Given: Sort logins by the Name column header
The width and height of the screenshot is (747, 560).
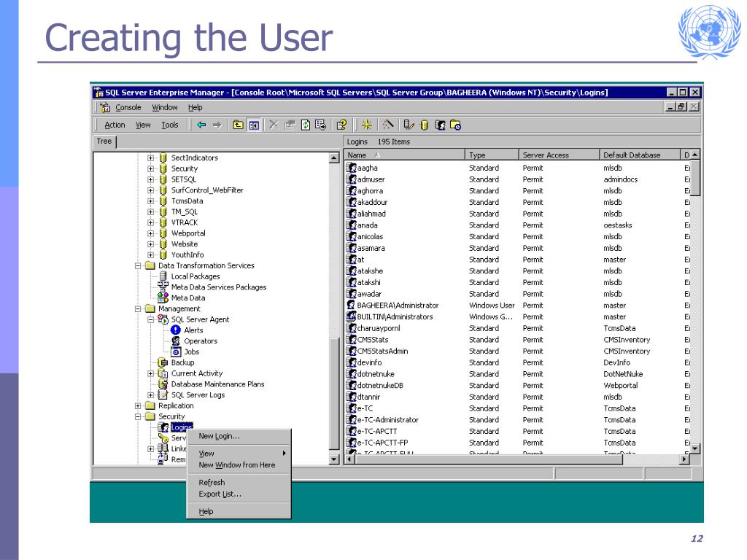Looking at the screenshot, I should click(x=404, y=155).
